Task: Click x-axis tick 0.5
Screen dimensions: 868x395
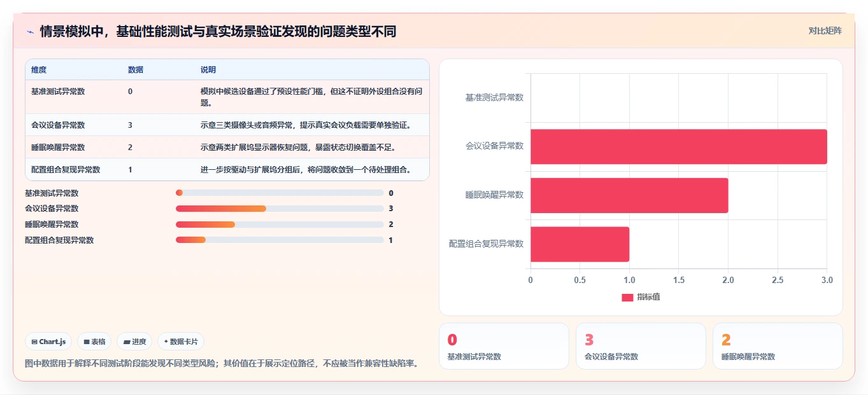Action: pyautogui.click(x=580, y=280)
